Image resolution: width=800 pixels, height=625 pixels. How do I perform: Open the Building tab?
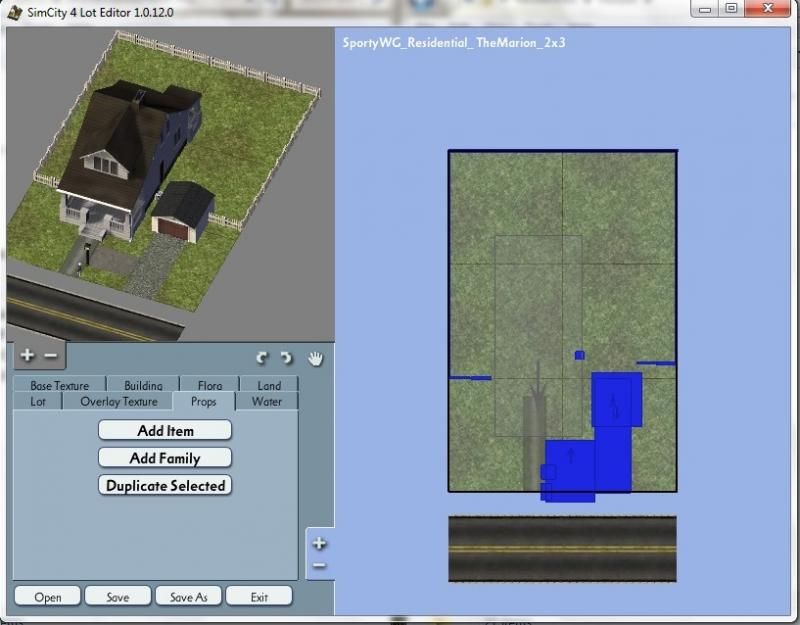click(x=143, y=385)
